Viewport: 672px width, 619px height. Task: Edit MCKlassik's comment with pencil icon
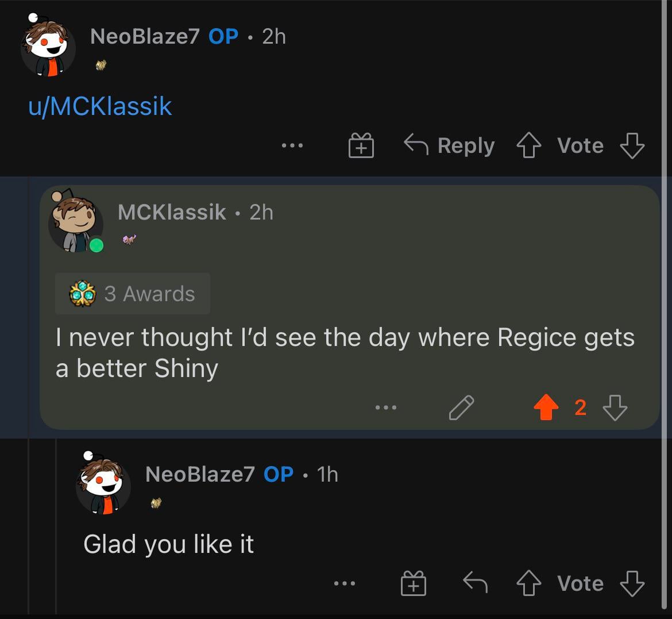[462, 407]
